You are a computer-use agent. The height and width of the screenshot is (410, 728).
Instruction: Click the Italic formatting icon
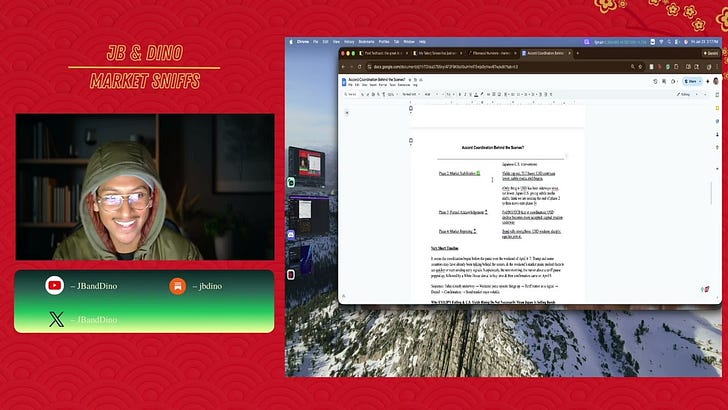coord(465,94)
